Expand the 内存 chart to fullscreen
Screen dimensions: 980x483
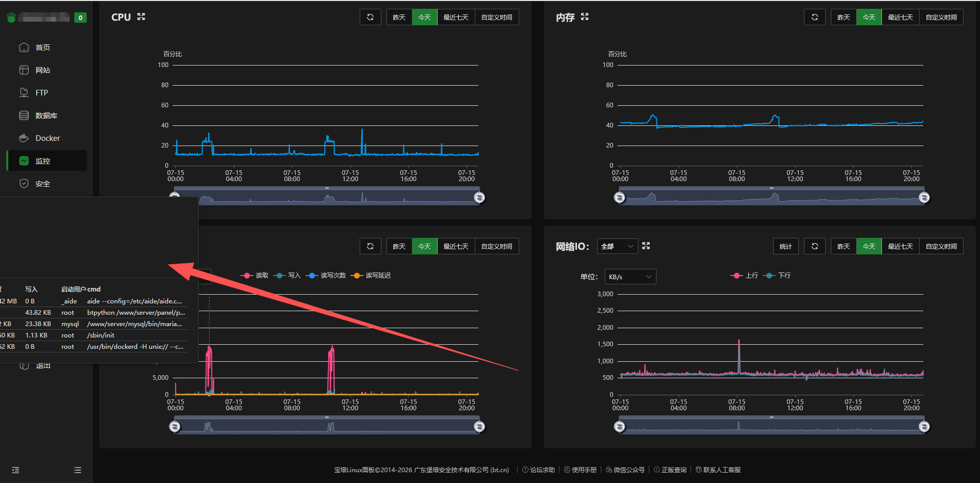click(585, 17)
